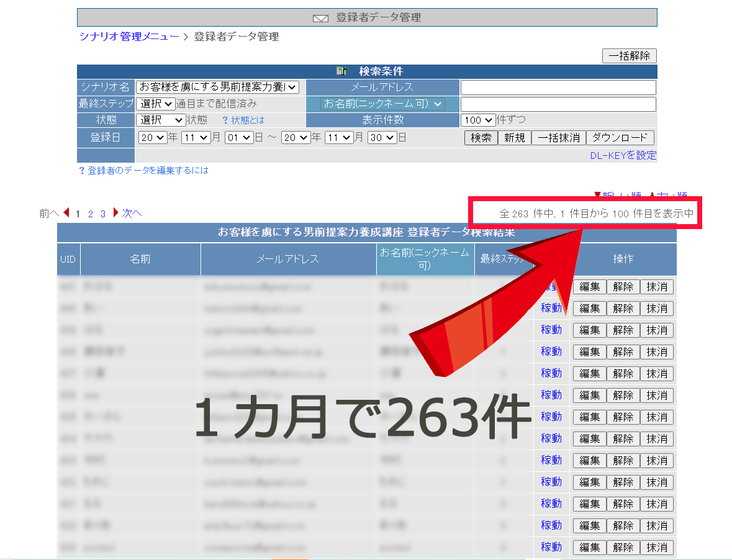This screenshot has height=560, width=732.
Task: Open 登録者のデータを編集するには help link
Action: (x=148, y=171)
